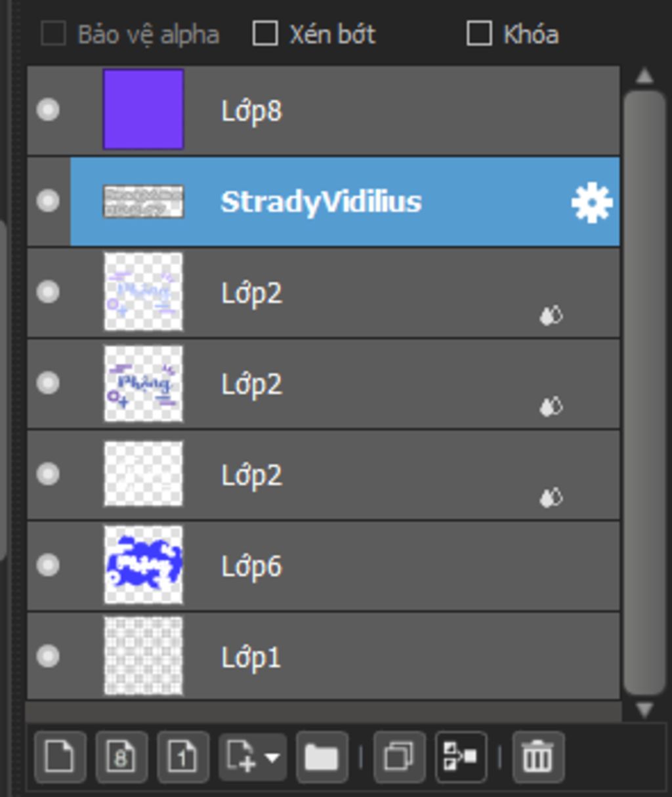Enable the Xén bớt checkbox

[265, 33]
